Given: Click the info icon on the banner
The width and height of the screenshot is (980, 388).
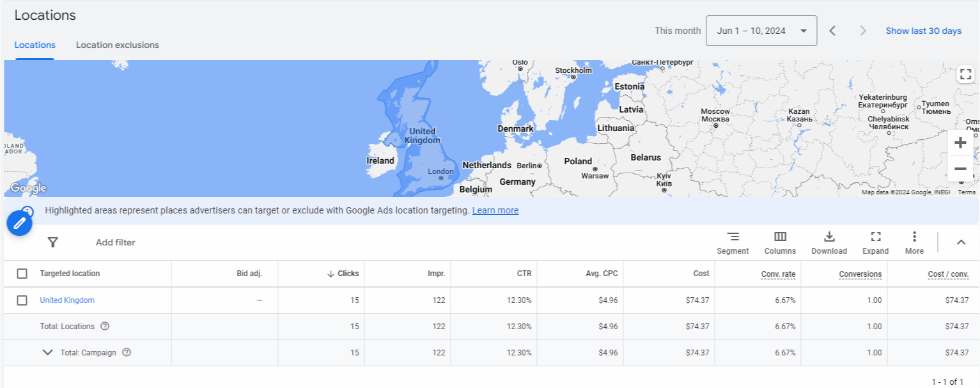Looking at the screenshot, I should pyautogui.click(x=27, y=210).
